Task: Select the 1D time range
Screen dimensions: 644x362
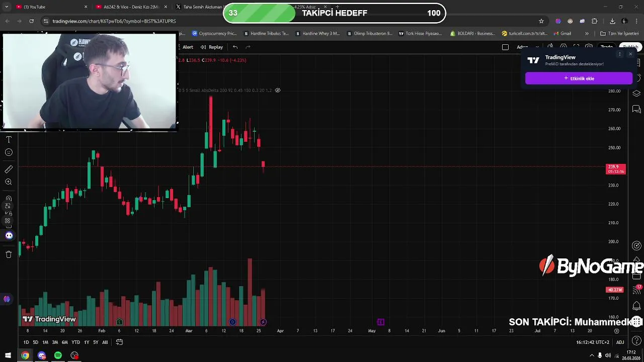Action: (x=26, y=342)
